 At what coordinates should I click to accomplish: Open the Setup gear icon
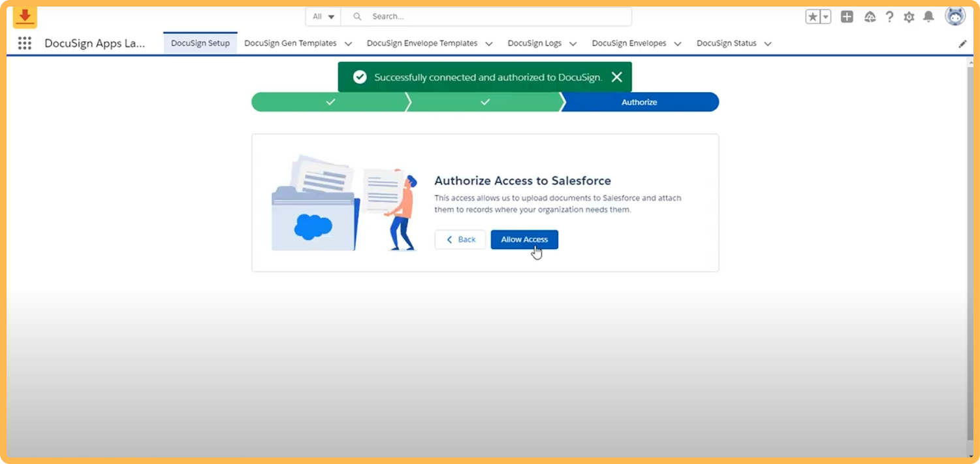909,18
